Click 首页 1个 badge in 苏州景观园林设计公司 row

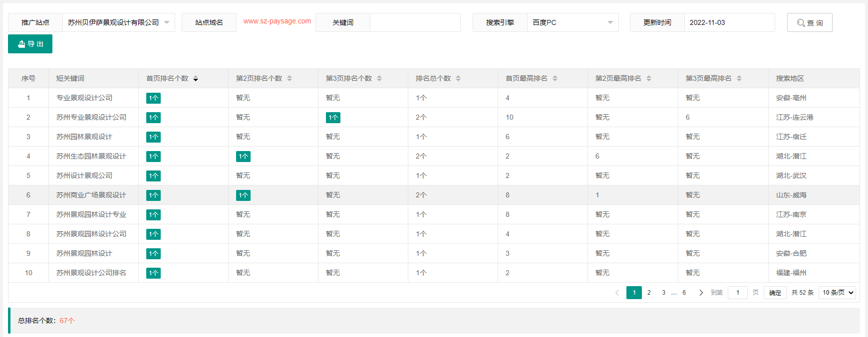153,234
